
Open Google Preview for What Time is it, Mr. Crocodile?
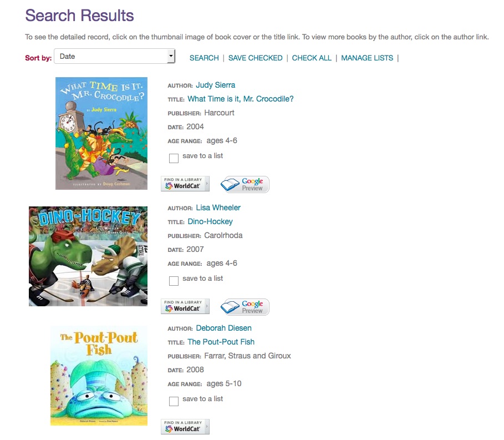[245, 184]
